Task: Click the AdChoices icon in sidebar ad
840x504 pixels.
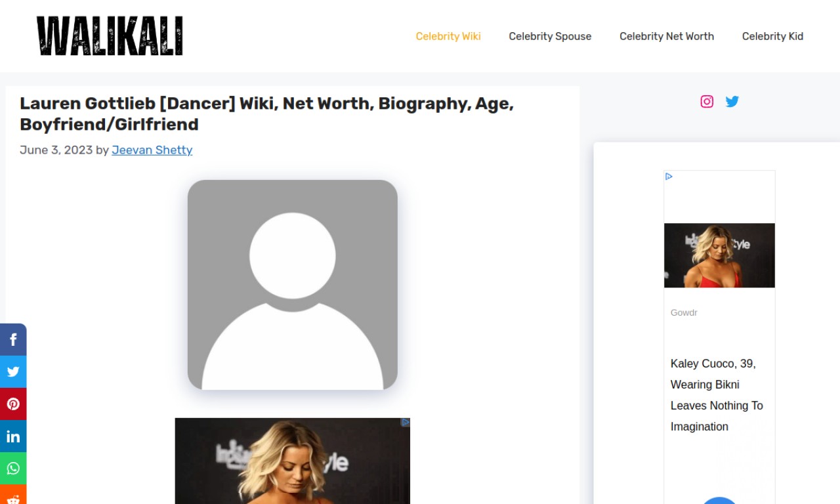Action: [x=669, y=177]
